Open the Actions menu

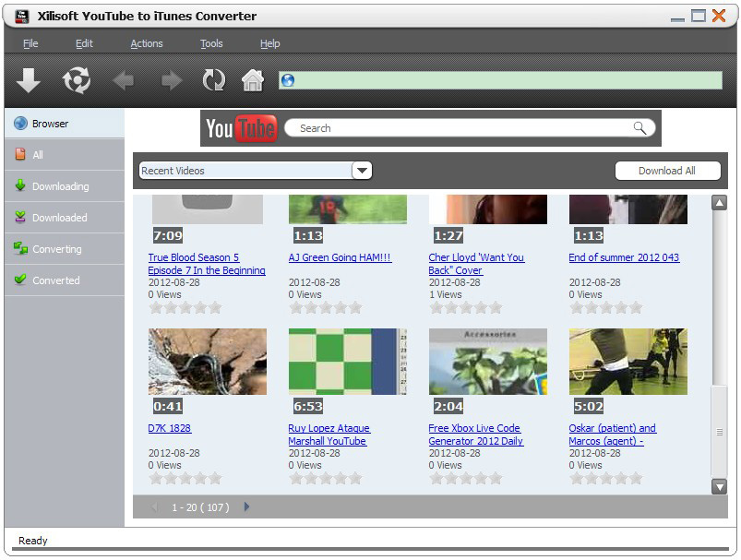146,43
